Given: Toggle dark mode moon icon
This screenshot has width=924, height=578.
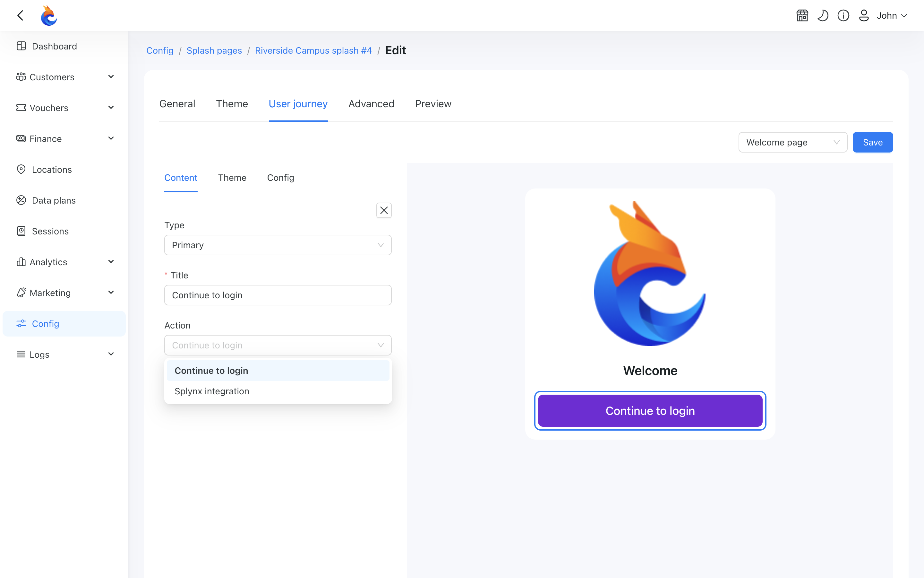Looking at the screenshot, I should [x=823, y=15].
